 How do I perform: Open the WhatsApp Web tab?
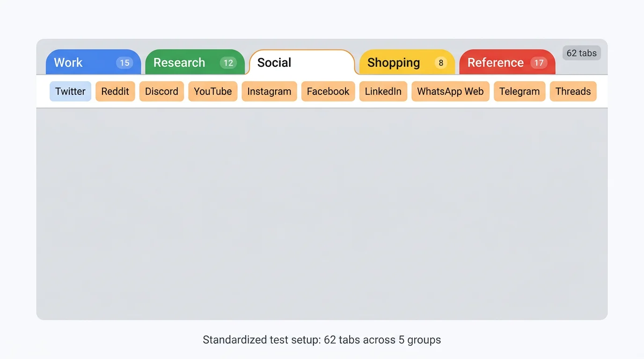tap(450, 91)
